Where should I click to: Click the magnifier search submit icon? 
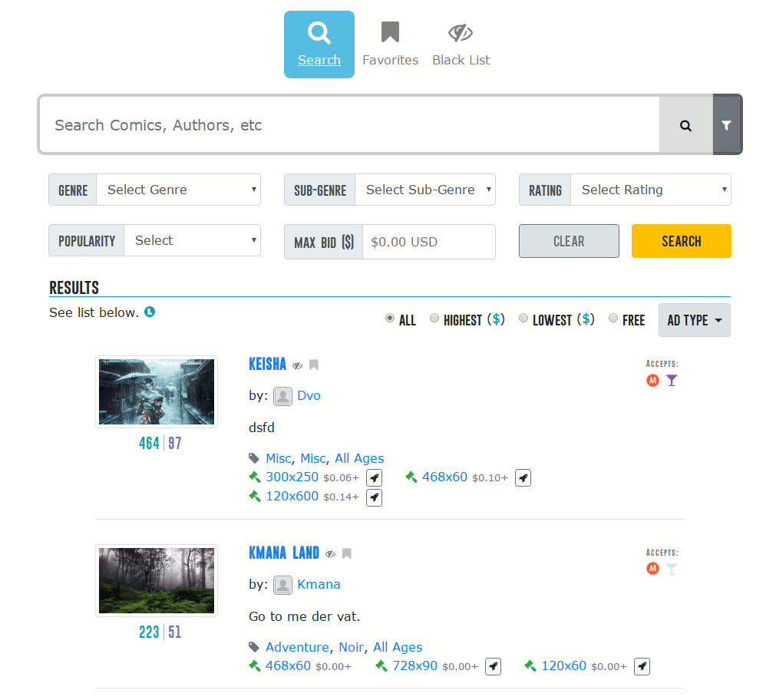coord(685,125)
